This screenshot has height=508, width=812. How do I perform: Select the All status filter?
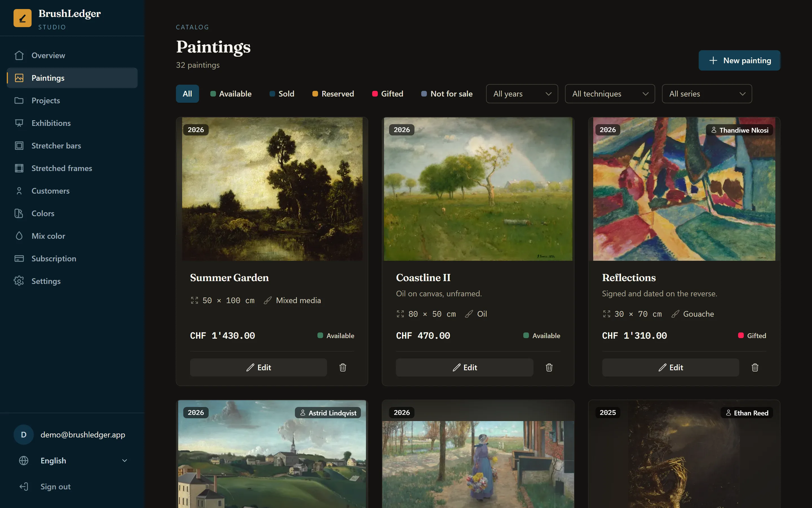tap(187, 94)
